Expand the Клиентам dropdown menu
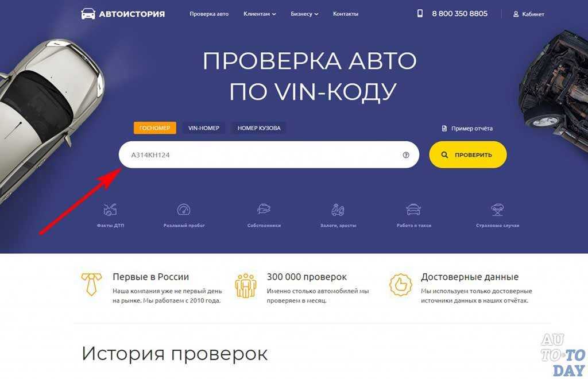This screenshot has width=588, height=379. 260,14
